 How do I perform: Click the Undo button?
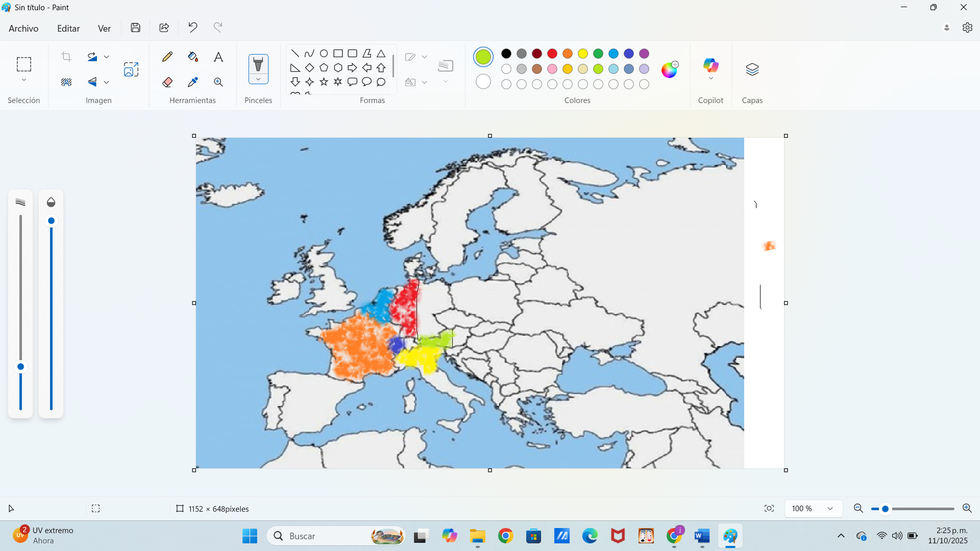192,28
